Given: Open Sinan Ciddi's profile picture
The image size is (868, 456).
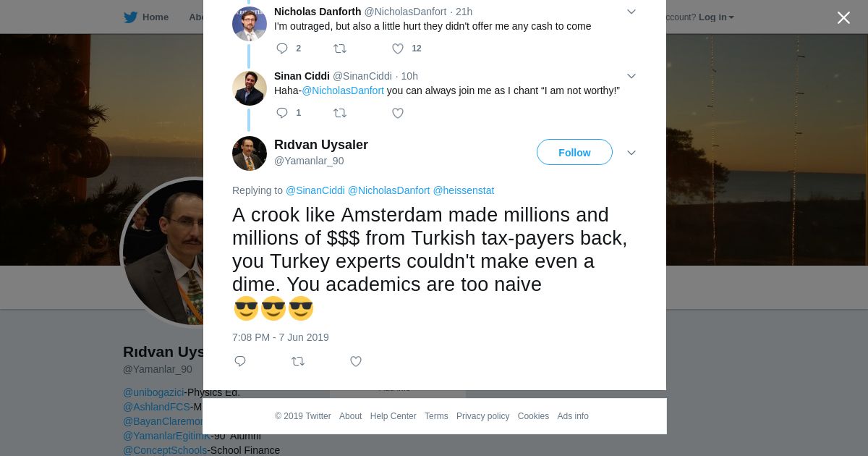Looking at the screenshot, I should [250, 88].
